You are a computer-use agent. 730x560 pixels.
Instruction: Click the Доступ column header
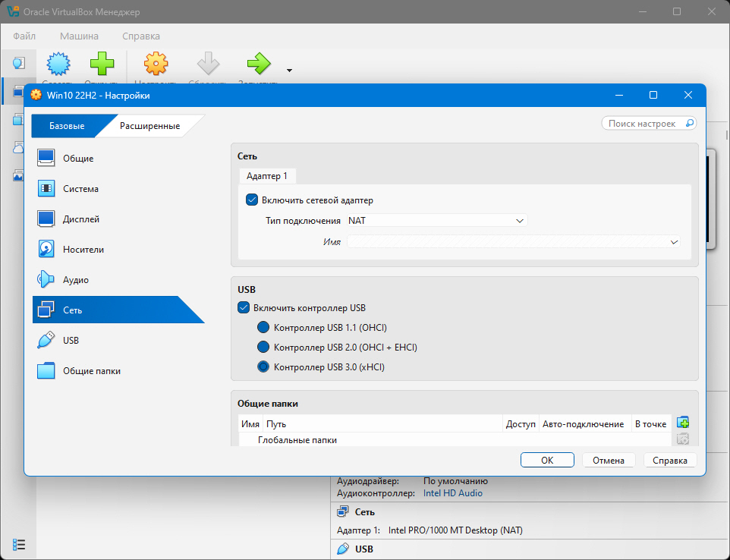coord(521,424)
